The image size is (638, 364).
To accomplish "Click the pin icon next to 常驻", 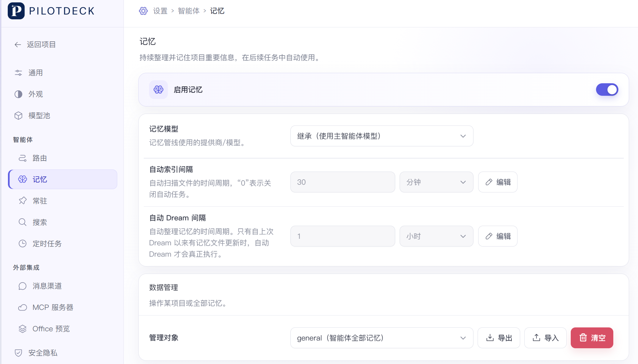I will pyautogui.click(x=23, y=201).
